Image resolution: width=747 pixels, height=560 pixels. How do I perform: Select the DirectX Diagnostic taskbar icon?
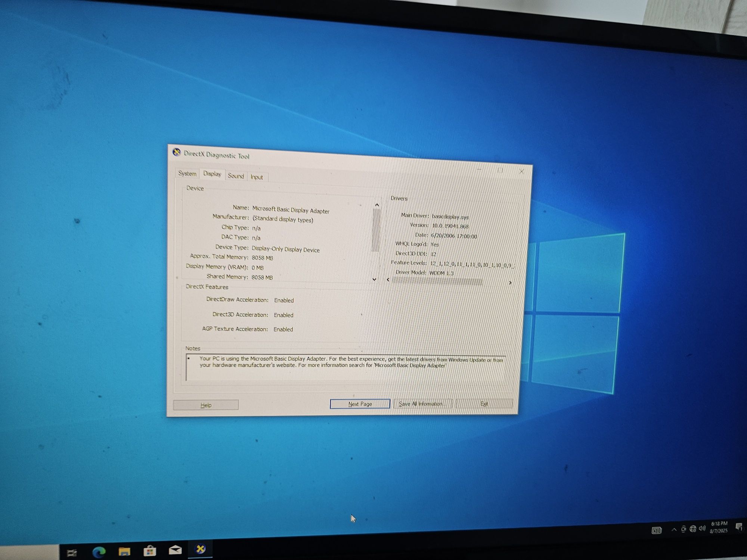tap(201, 548)
